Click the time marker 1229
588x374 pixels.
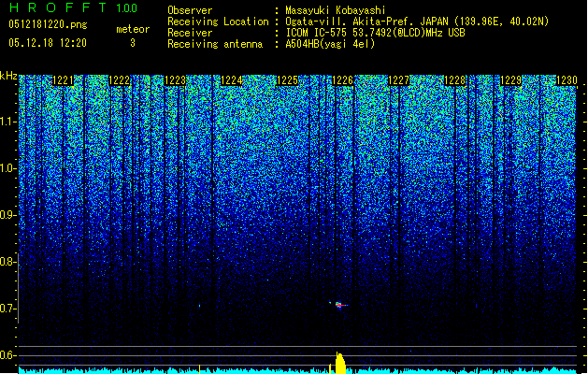click(510, 80)
